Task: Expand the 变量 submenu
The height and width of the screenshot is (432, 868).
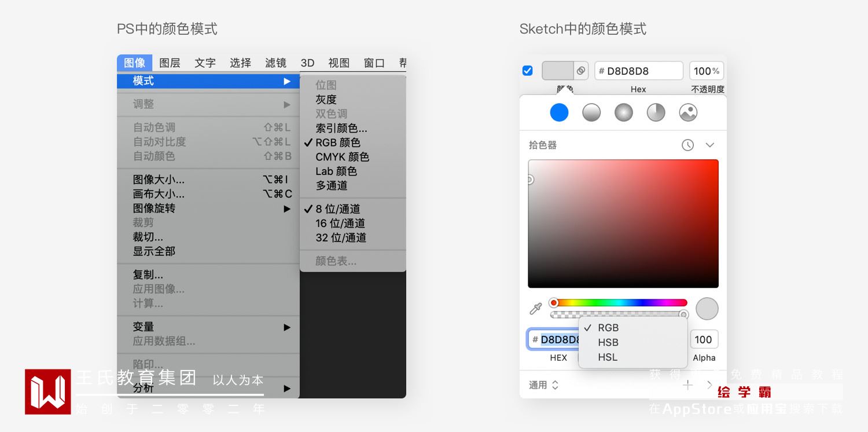Action: [208, 327]
